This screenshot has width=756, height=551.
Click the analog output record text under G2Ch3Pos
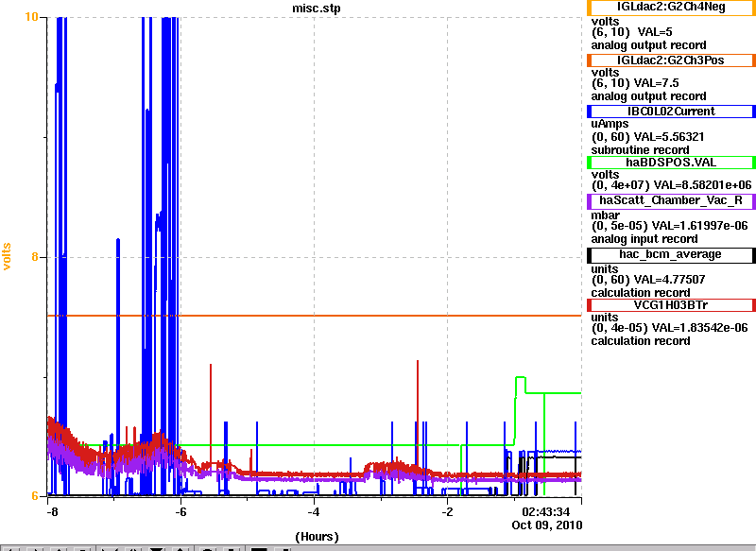(x=649, y=96)
